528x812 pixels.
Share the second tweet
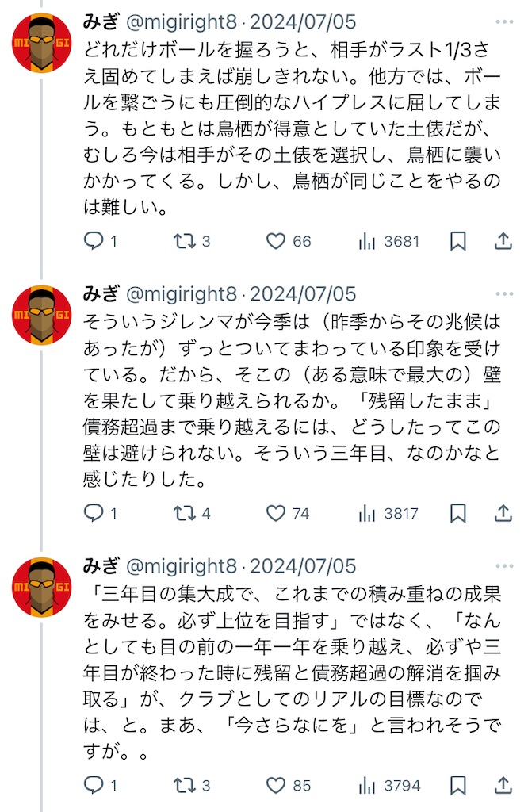503,514
